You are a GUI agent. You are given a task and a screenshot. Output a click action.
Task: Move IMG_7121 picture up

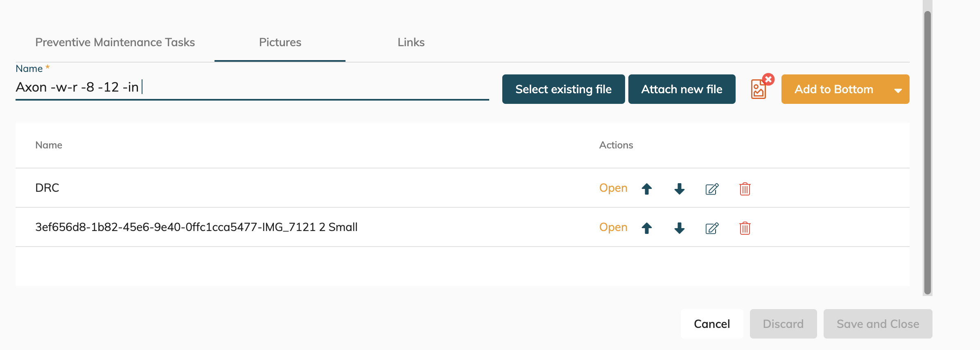point(647,228)
